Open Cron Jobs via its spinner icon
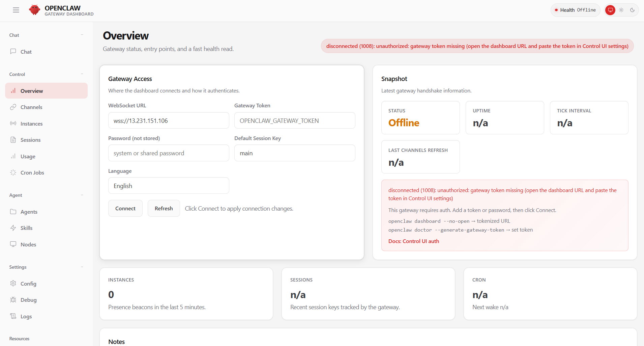Viewport: 644px width, 346px height. pos(13,172)
